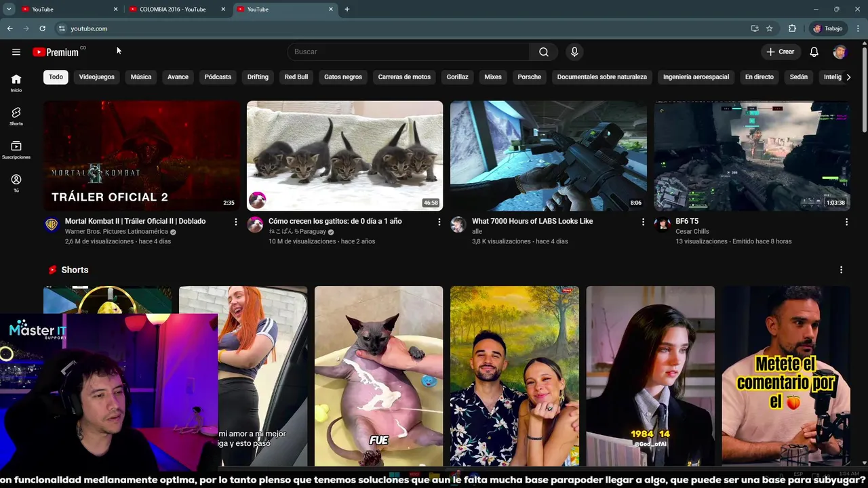Image resolution: width=868 pixels, height=488 pixels.
Task: Reload the page with refresh icon
Action: click(42, 28)
